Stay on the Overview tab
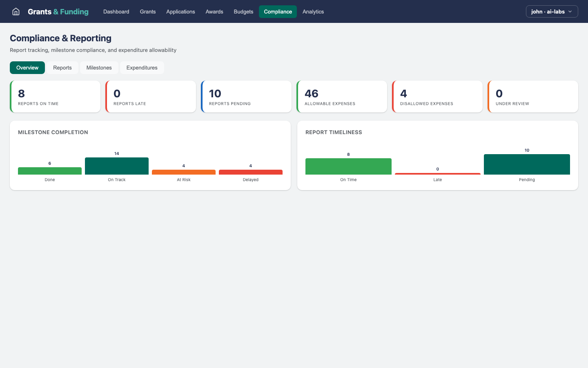The height and width of the screenshot is (368, 588). coord(27,67)
